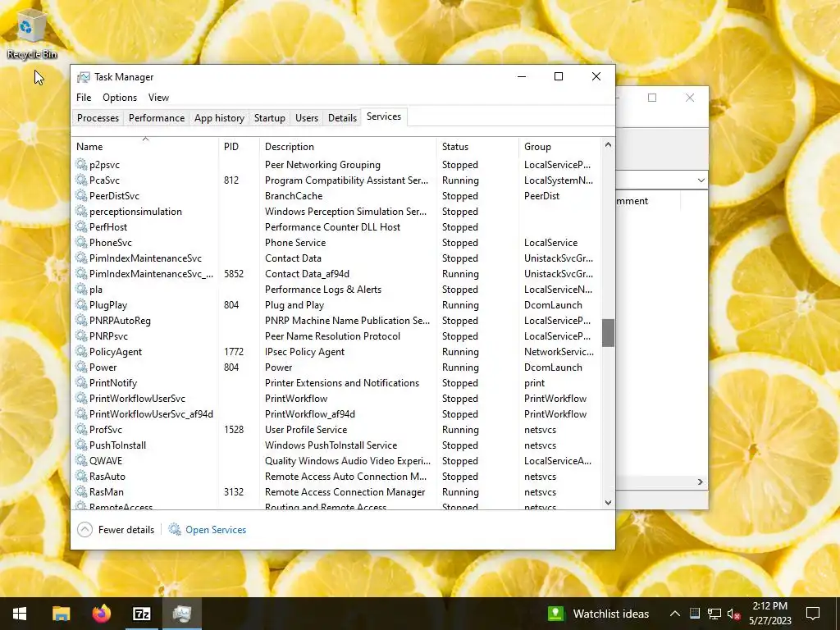
Task: Launch File Explorer from the taskbar
Action: pos(61,614)
